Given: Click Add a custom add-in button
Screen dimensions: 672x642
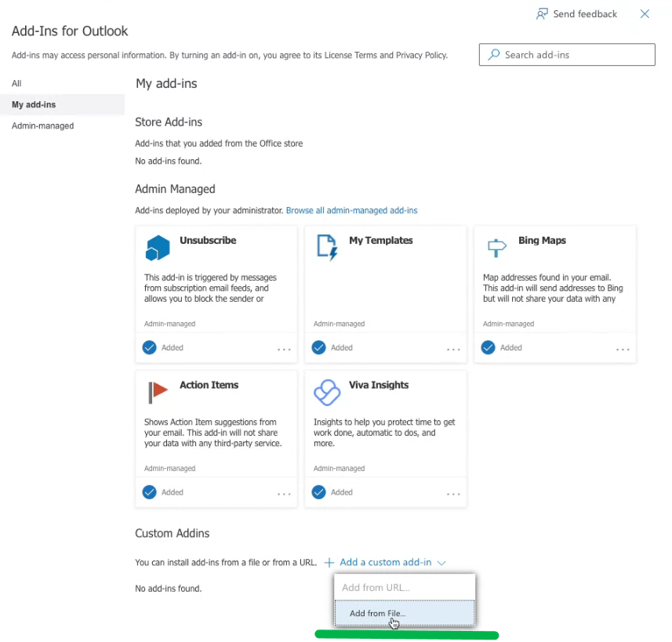Looking at the screenshot, I should [x=385, y=562].
